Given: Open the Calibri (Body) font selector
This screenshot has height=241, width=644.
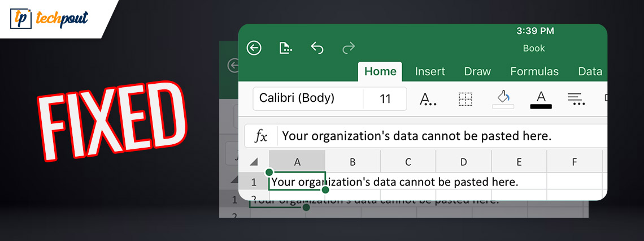Looking at the screenshot, I should [x=308, y=98].
